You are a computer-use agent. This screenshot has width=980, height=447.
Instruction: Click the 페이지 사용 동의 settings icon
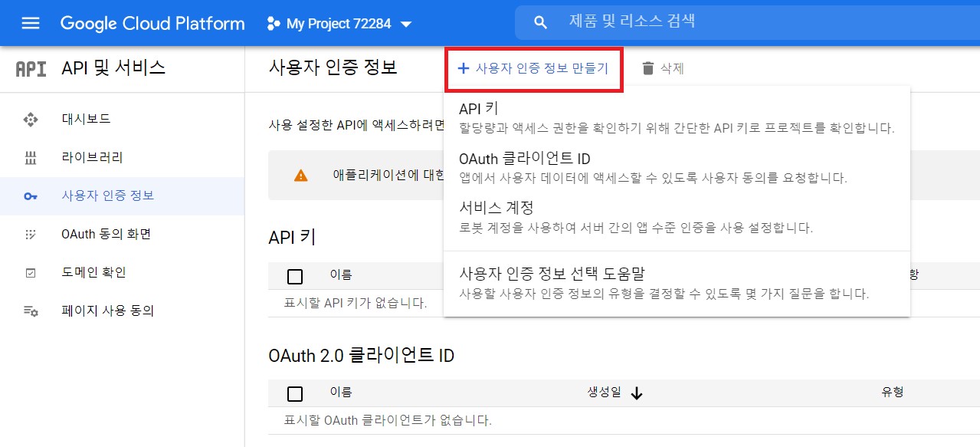[31, 311]
